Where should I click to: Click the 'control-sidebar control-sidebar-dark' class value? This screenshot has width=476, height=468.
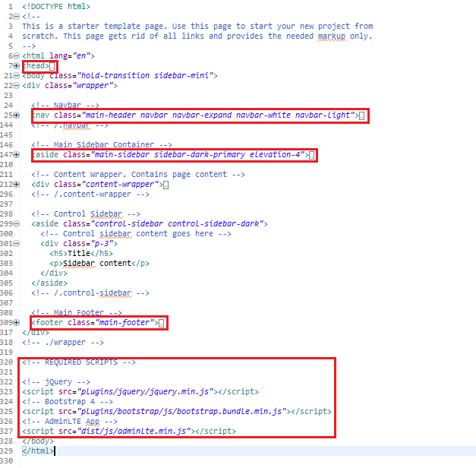click(x=178, y=223)
